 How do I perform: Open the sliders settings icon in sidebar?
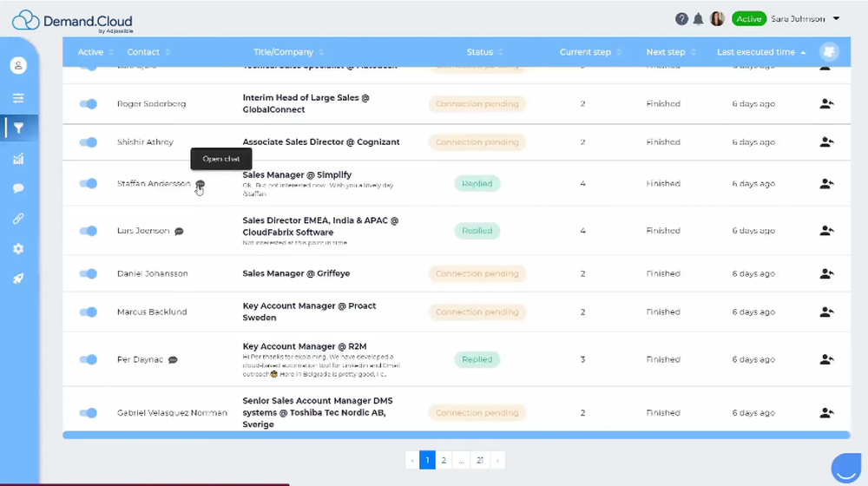point(18,98)
